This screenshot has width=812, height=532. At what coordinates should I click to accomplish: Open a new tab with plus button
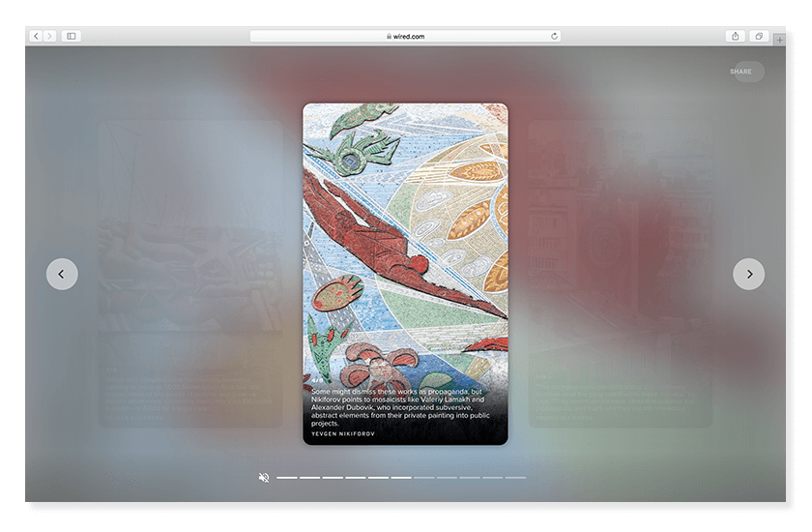point(779,40)
